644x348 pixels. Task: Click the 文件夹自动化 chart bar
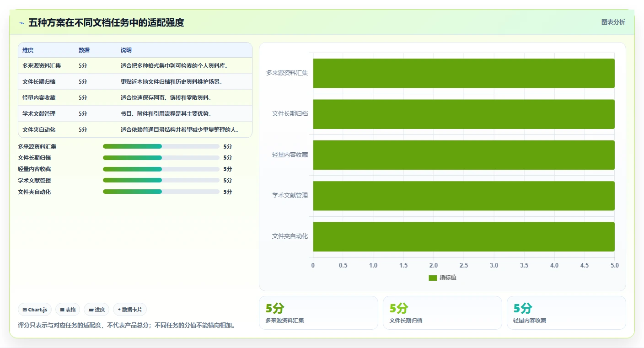464,237
